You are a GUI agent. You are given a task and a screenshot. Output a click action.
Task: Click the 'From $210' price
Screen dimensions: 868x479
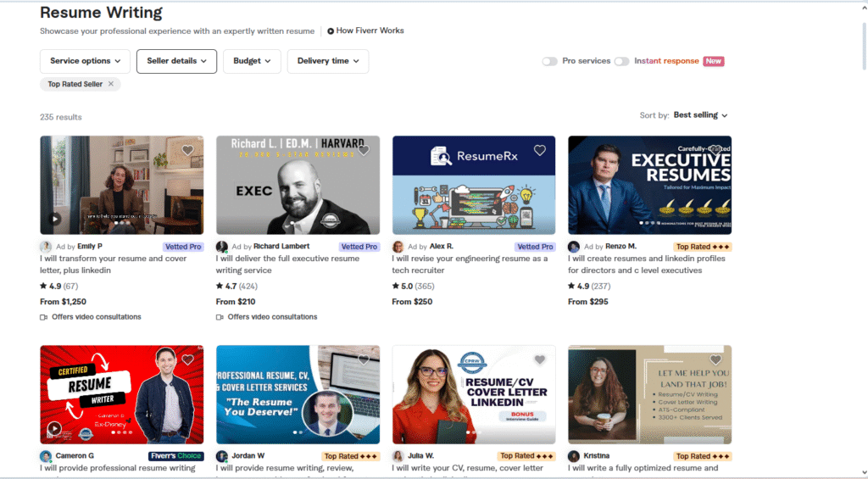tap(236, 302)
